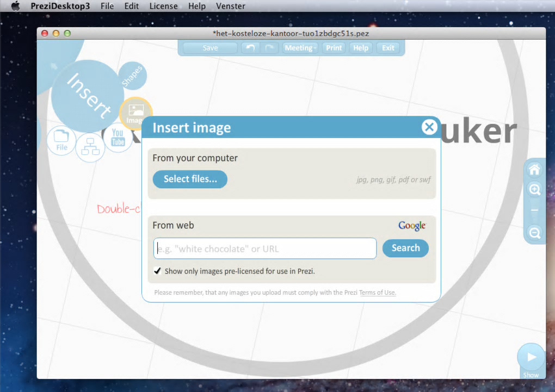Zoom in on the canvas
The height and width of the screenshot is (392, 555).
click(534, 190)
